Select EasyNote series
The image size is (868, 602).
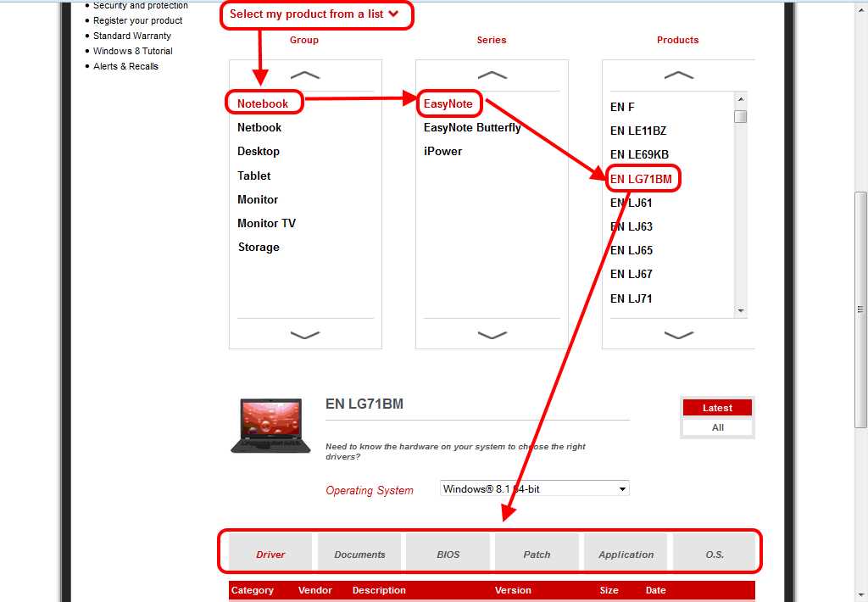click(448, 103)
